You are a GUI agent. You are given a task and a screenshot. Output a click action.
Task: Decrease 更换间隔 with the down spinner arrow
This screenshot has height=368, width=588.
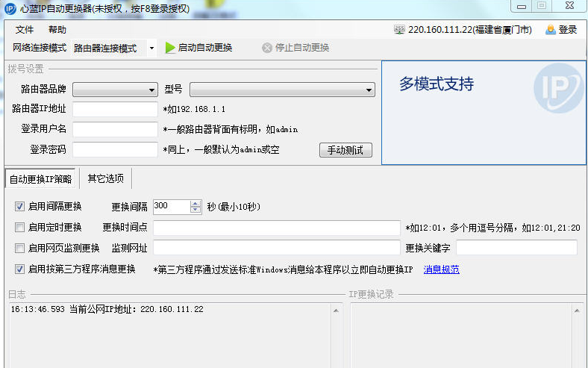196,210
